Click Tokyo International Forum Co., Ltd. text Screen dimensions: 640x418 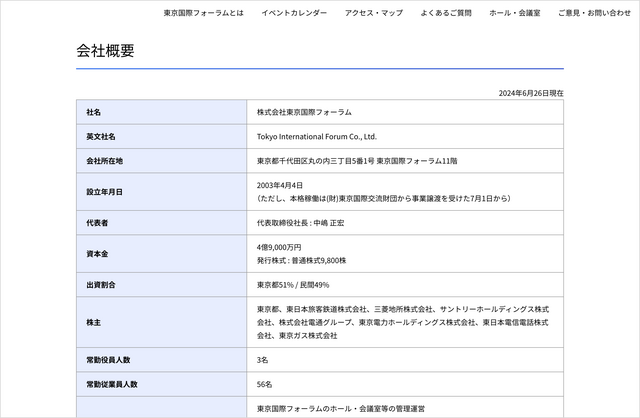click(x=317, y=137)
